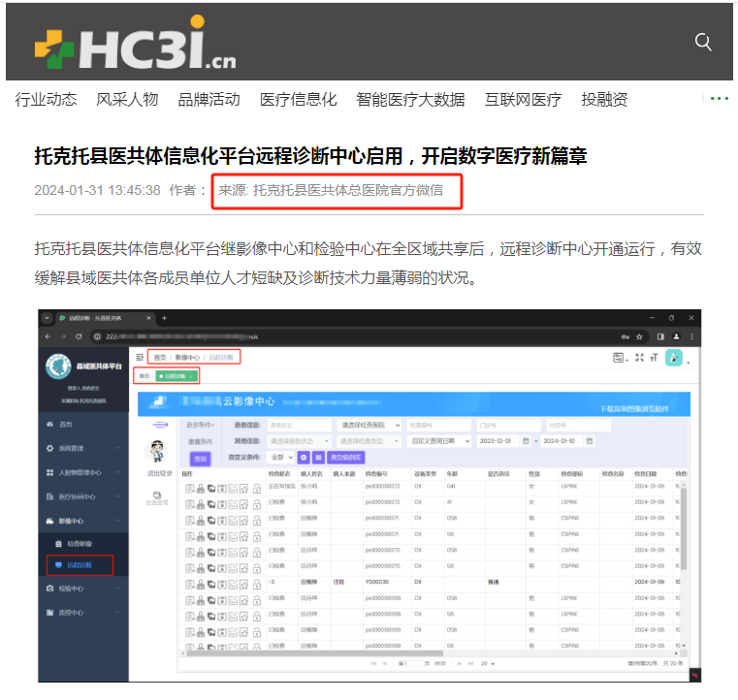Open the 请选择检查医院 dropdown
The image size is (738, 700).
pos(369,426)
